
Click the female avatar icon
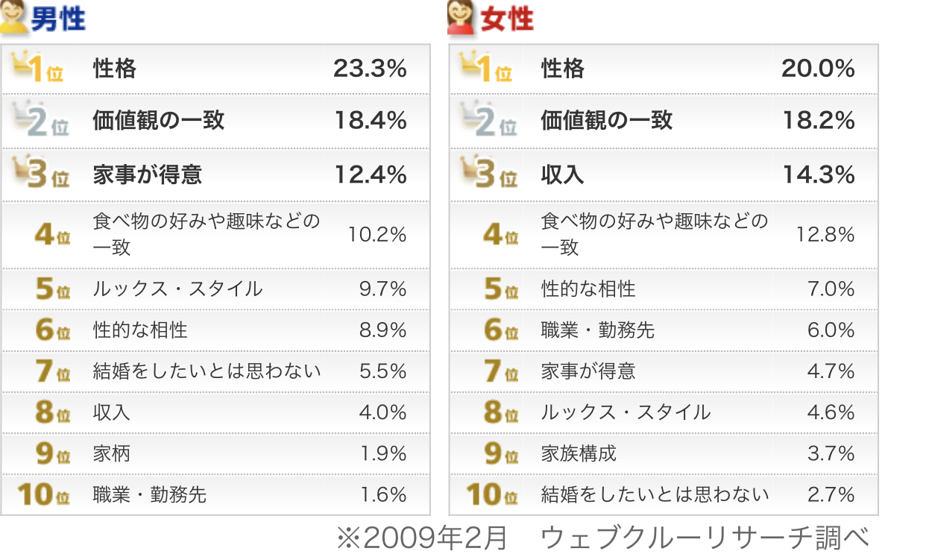pos(462,17)
